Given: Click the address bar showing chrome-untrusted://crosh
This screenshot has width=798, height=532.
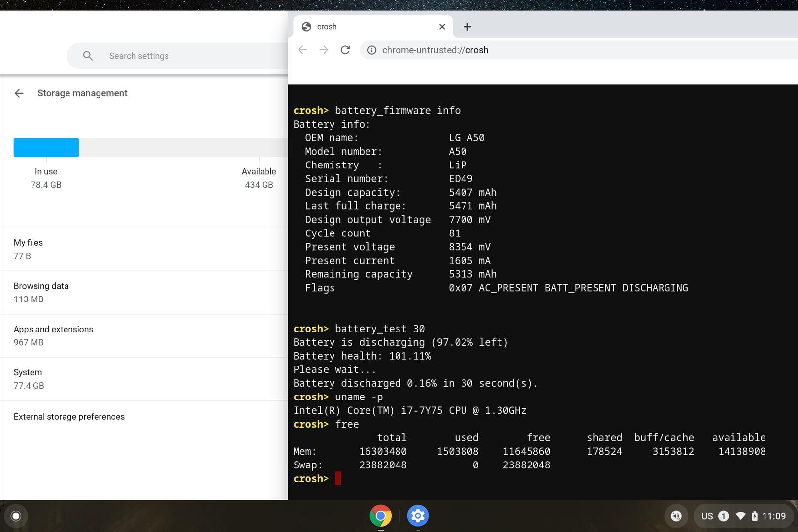Looking at the screenshot, I should (x=579, y=50).
